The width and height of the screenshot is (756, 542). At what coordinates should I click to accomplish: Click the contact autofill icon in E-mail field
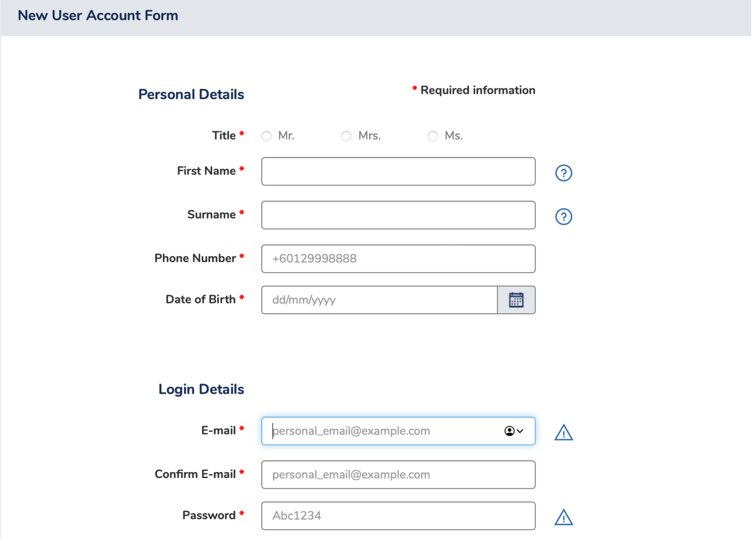click(513, 431)
